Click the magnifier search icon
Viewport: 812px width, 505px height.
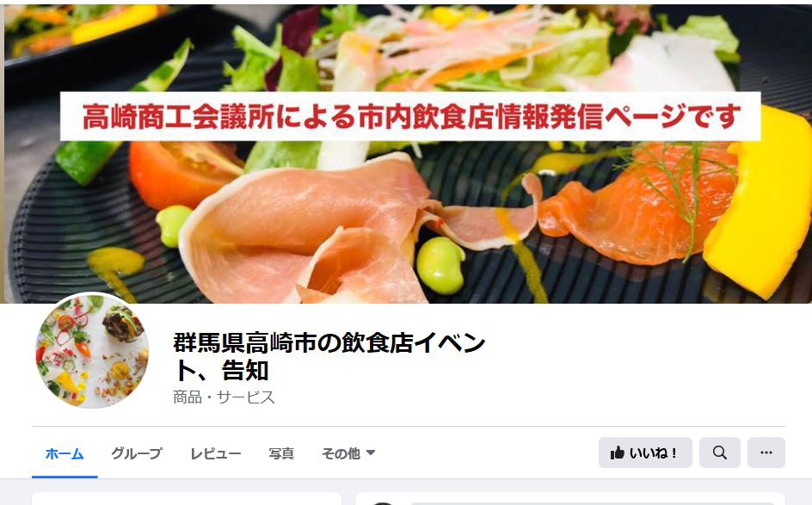coord(719,453)
